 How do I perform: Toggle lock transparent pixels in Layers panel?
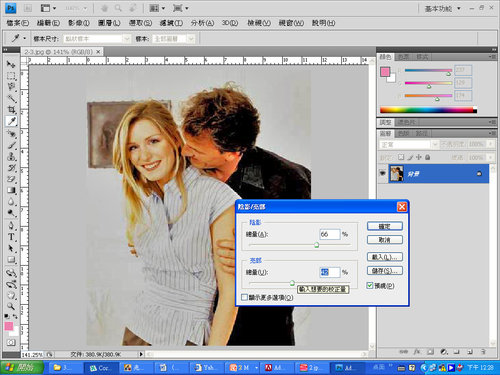(x=401, y=157)
